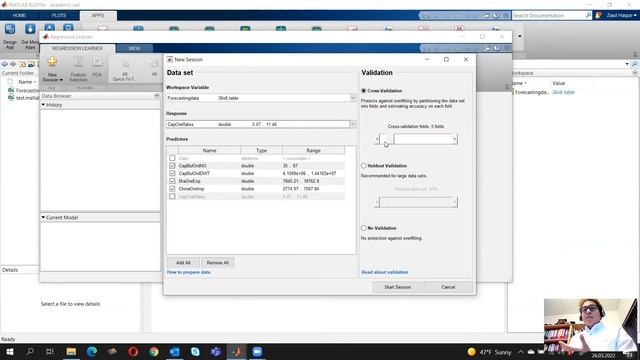Screen dimensions: 640x360
Task: Select No Validation radio button
Action: click(363, 228)
